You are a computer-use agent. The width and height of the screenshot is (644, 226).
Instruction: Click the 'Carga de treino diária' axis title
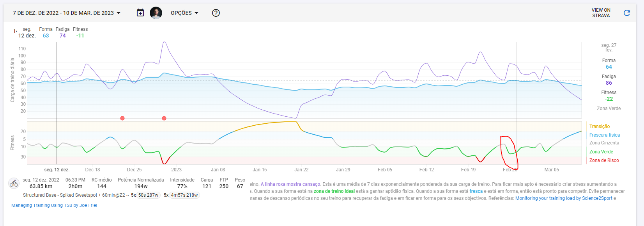pos(12,80)
